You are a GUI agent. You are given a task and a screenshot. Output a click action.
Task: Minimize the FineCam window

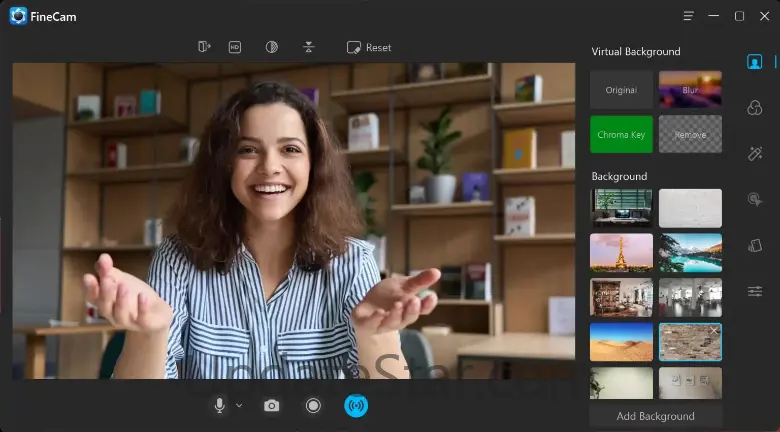tap(714, 16)
